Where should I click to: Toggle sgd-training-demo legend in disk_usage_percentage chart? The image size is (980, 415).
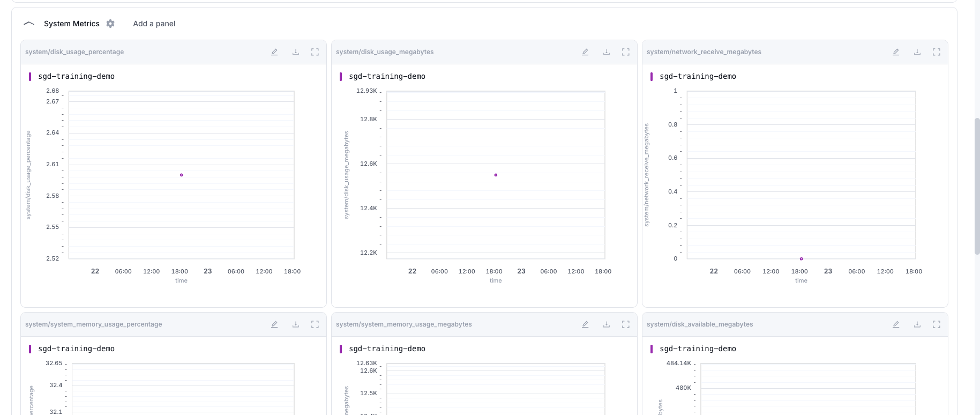(72, 77)
